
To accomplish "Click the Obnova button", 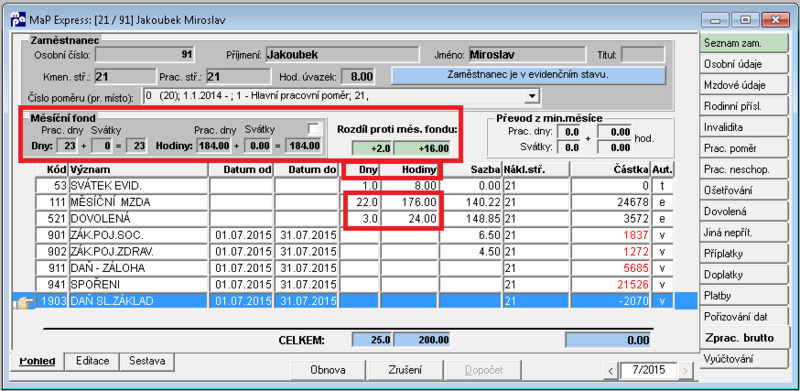I will (x=329, y=370).
